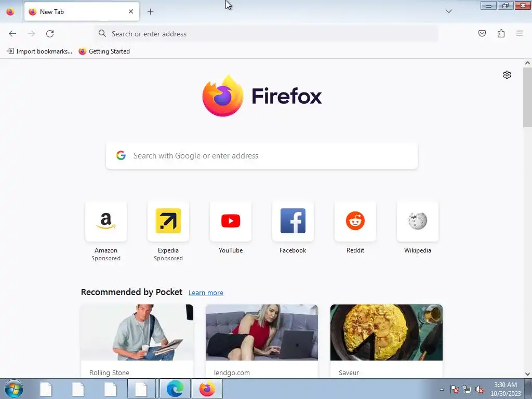This screenshot has width=532, height=399.
Task: Close the New Tab tab
Action: [x=131, y=11]
